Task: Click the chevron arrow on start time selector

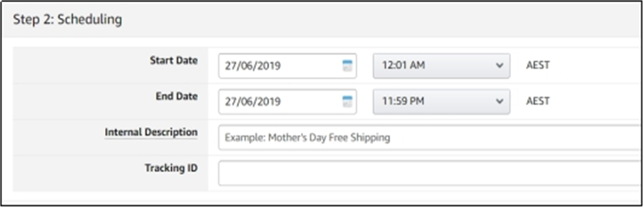Action: 499,65
